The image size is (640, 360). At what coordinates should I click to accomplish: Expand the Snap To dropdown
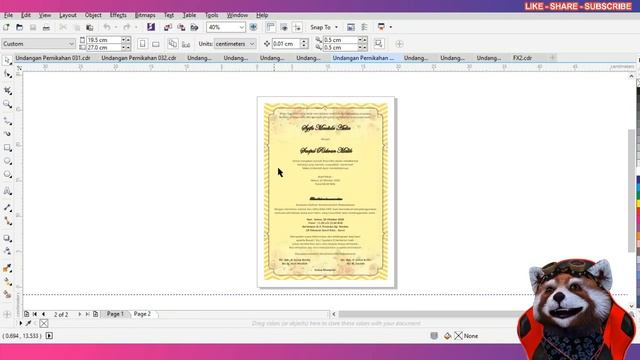tap(336, 27)
